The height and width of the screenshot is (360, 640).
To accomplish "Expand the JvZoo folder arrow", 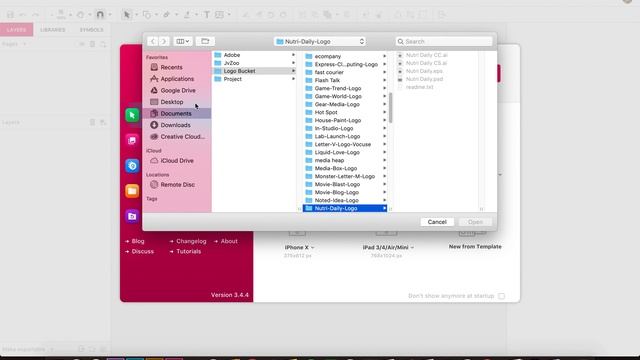I will (x=293, y=63).
